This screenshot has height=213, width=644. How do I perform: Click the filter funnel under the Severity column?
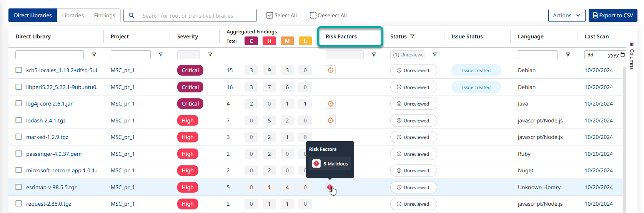pos(210,54)
